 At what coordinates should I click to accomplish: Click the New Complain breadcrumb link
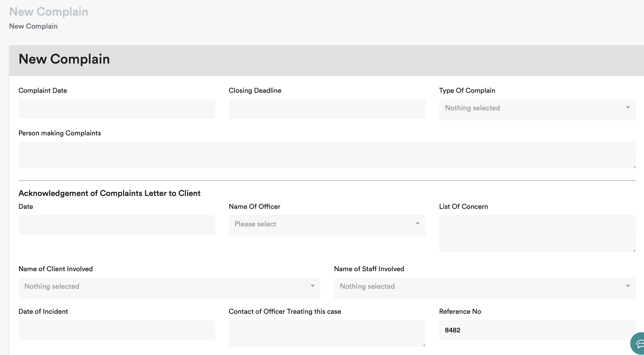pyautogui.click(x=33, y=26)
